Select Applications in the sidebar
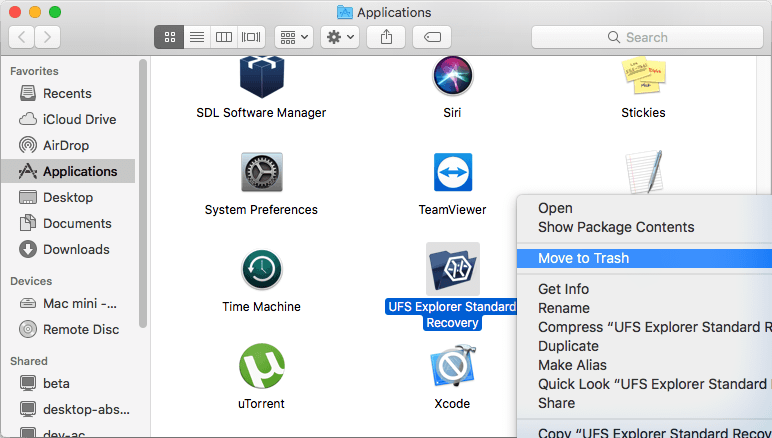 [68, 171]
